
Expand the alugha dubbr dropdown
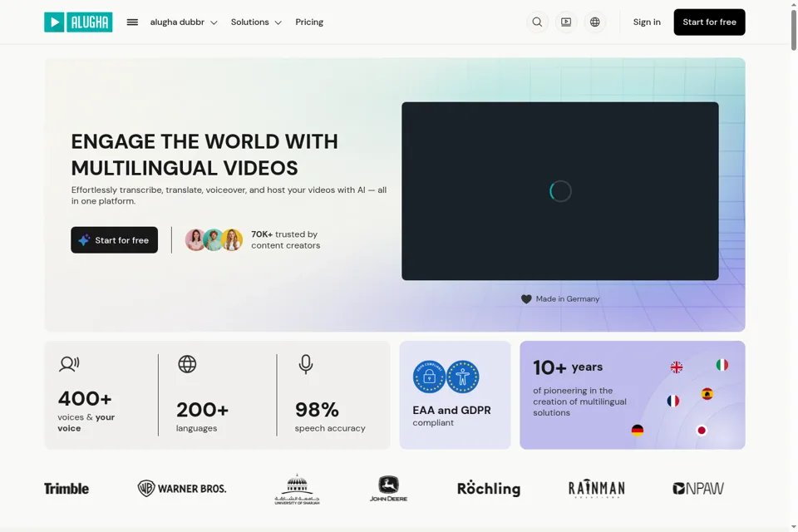pyautogui.click(x=184, y=22)
